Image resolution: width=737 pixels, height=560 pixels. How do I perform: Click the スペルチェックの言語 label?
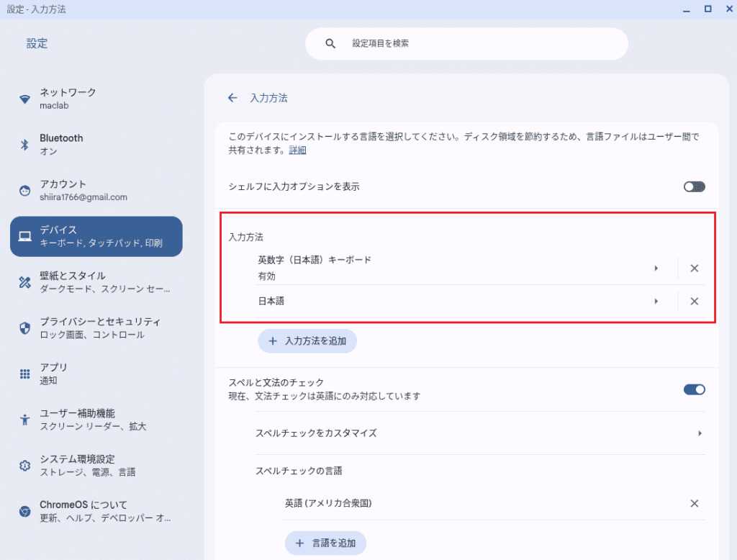(299, 471)
